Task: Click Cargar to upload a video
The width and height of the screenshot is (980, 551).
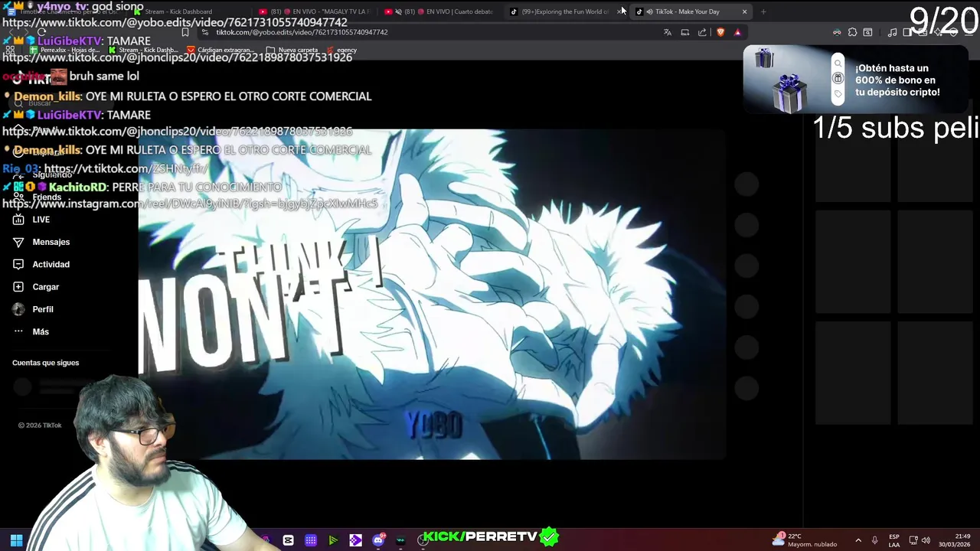Action: pyautogui.click(x=45, y=287)
